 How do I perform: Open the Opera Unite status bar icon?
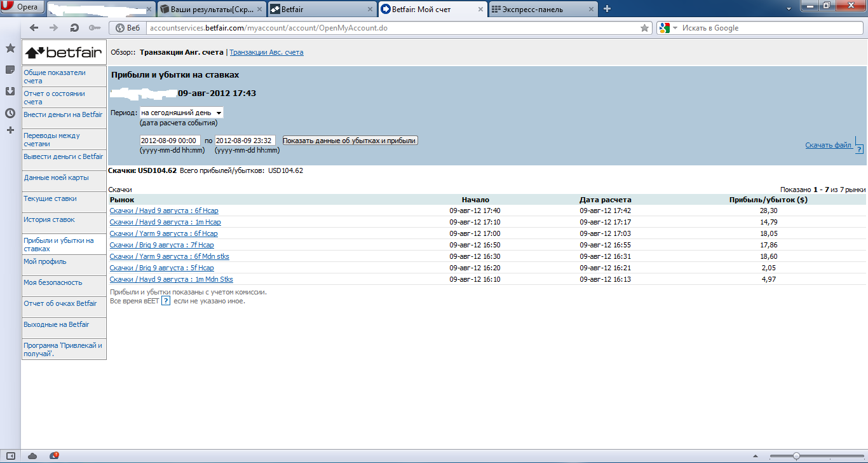[55, 455]
